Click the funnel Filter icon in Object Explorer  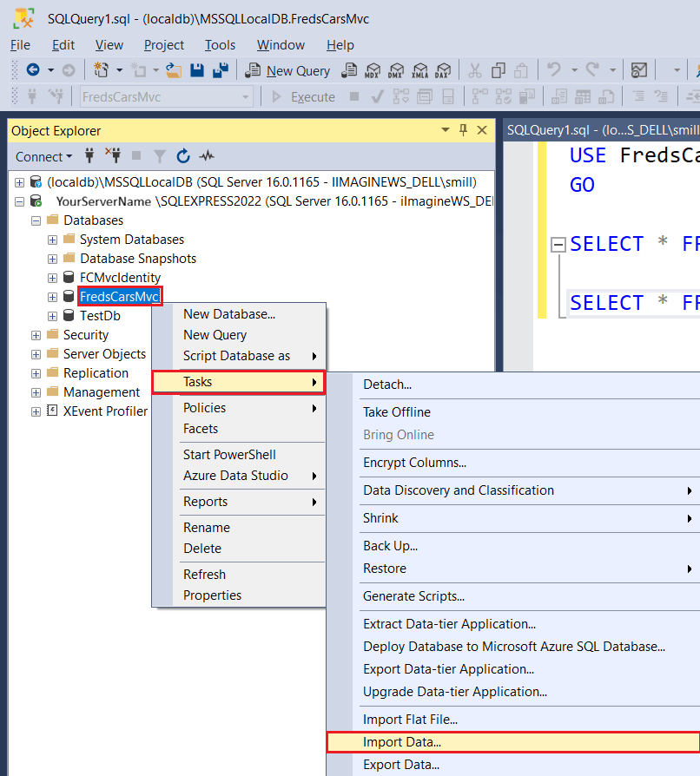[160, 156]
